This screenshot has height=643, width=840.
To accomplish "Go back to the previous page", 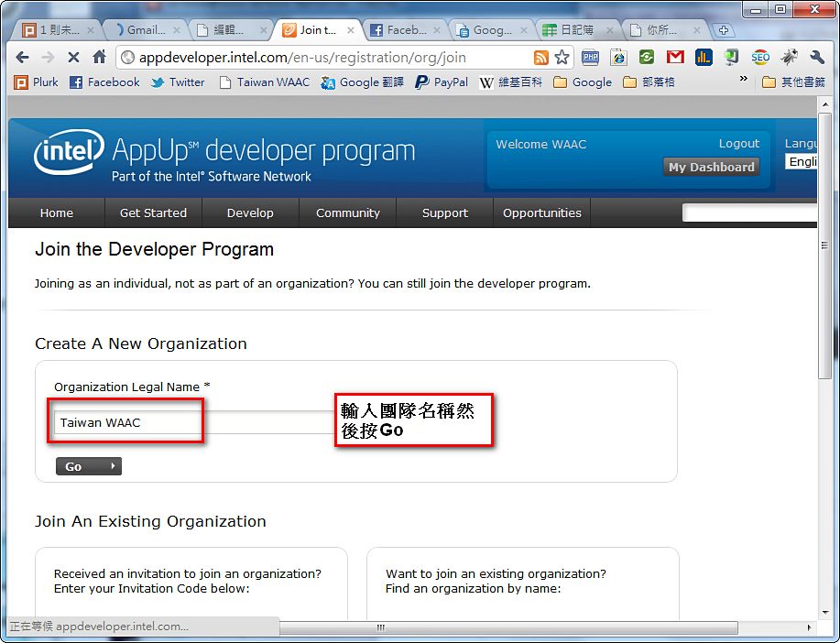I will pyautogui.click(x=23, y=57).
